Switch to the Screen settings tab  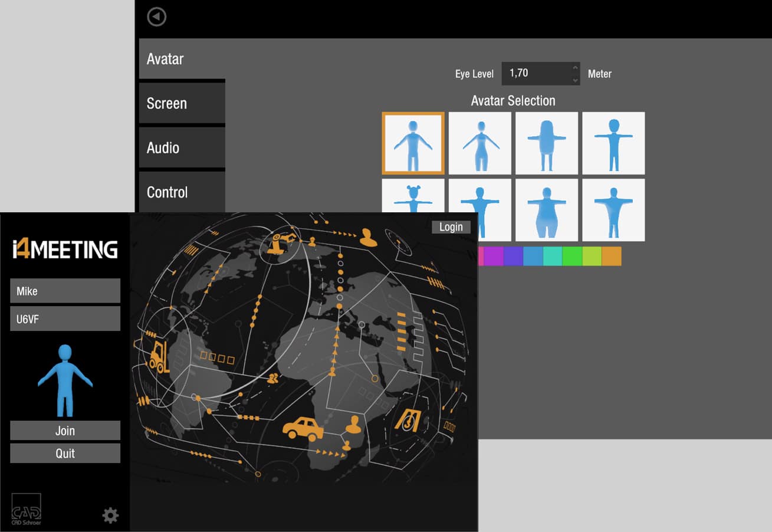(182, 103)
